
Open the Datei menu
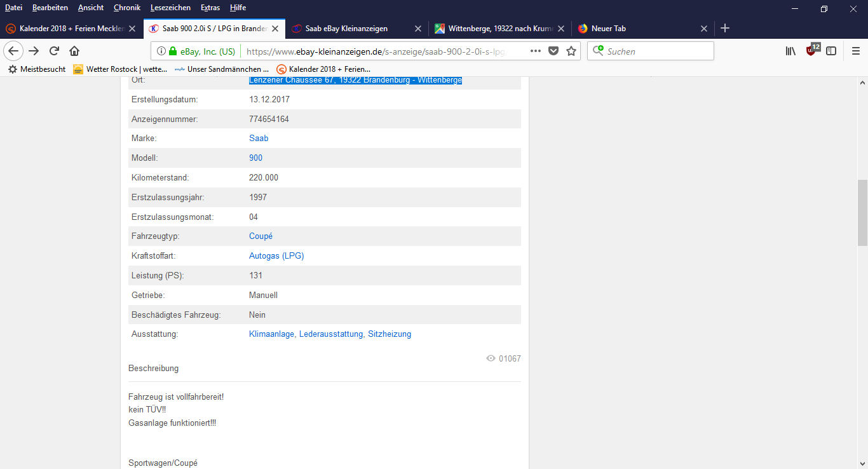pyautogui.click(x=13, y=8)
